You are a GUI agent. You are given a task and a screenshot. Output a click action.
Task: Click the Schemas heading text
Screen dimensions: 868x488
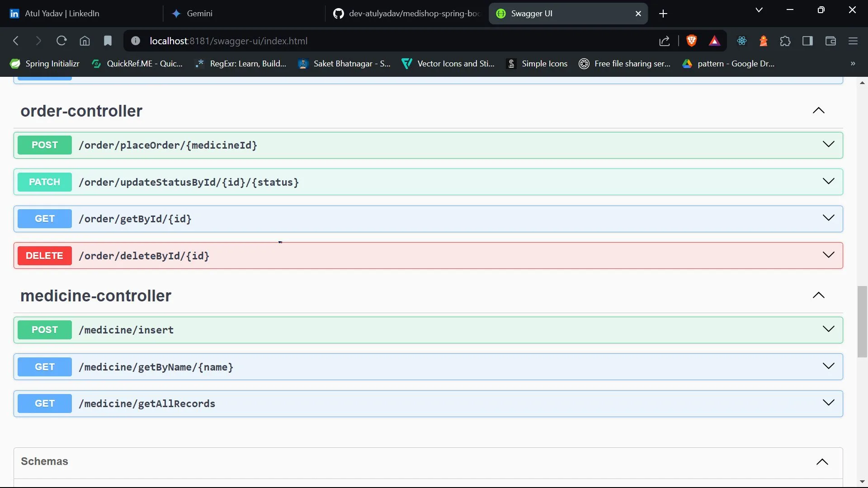click(x=44, y=461)
